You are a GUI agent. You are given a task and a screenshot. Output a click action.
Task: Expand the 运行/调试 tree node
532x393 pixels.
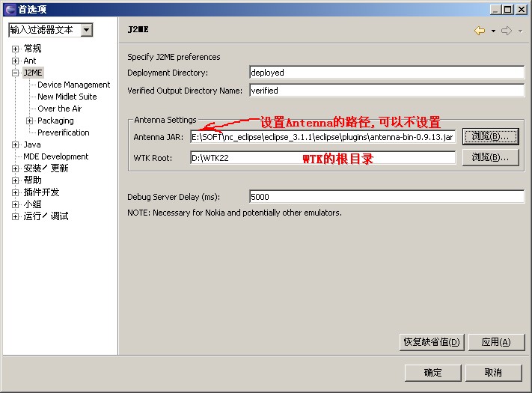point(15,216)
